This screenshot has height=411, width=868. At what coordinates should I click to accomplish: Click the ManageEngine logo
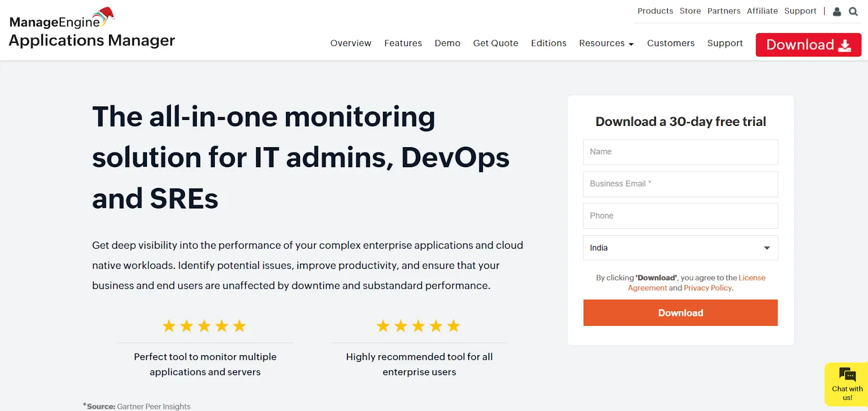[62, 17]
